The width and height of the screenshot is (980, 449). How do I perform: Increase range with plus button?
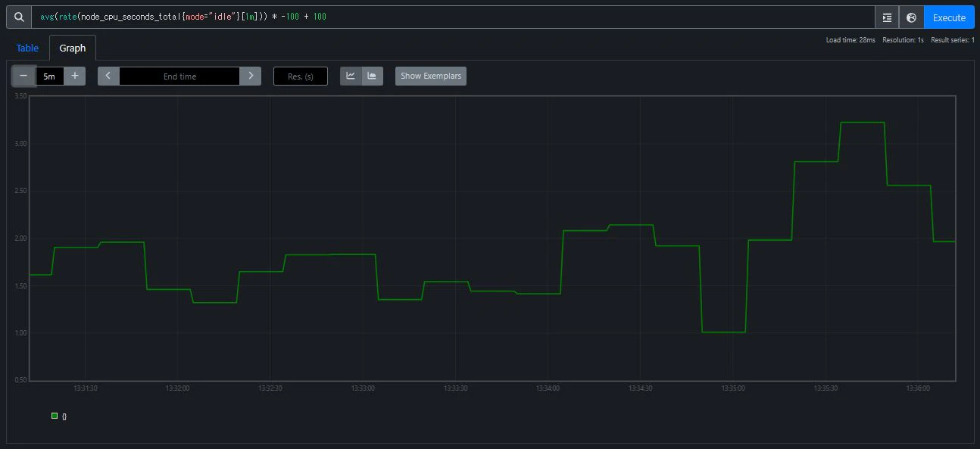click(x=74, y=76)
